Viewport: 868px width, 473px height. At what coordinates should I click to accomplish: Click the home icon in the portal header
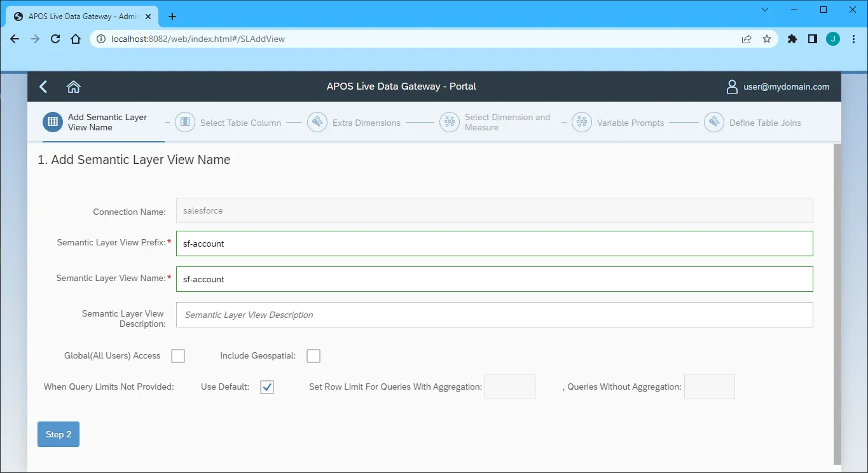click(73, 86)
